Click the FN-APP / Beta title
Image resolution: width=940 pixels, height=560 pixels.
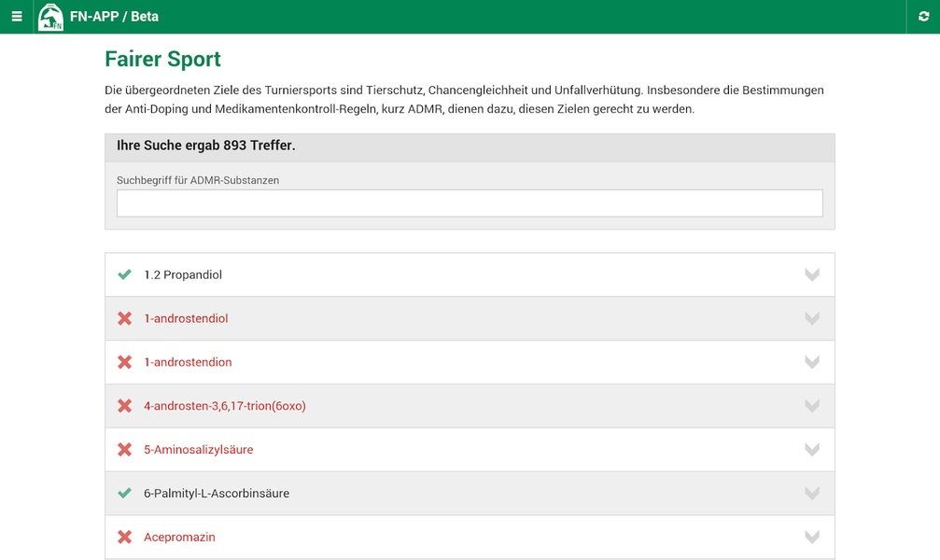coord(114,16)
